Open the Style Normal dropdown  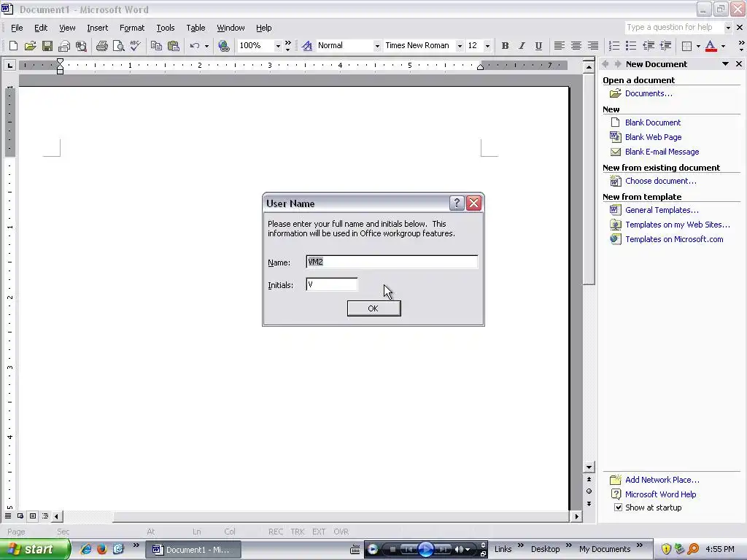tap(377, 46)
